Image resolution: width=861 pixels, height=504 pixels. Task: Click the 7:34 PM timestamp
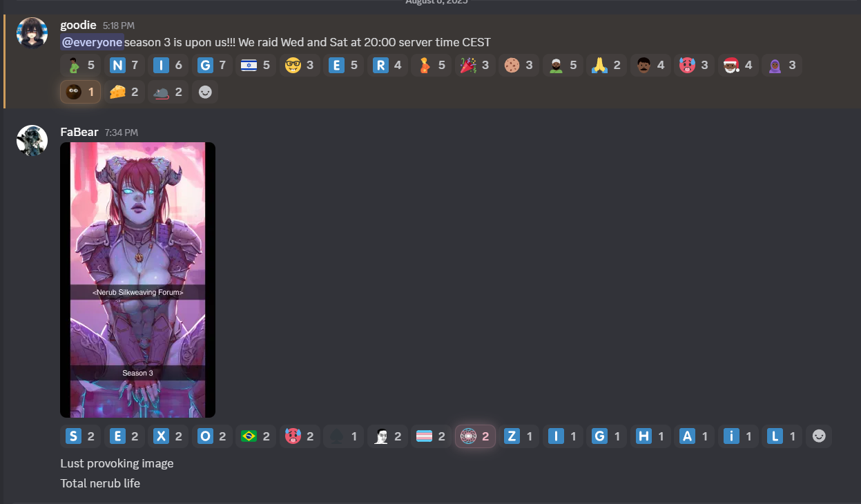click(x=122, y=133)
